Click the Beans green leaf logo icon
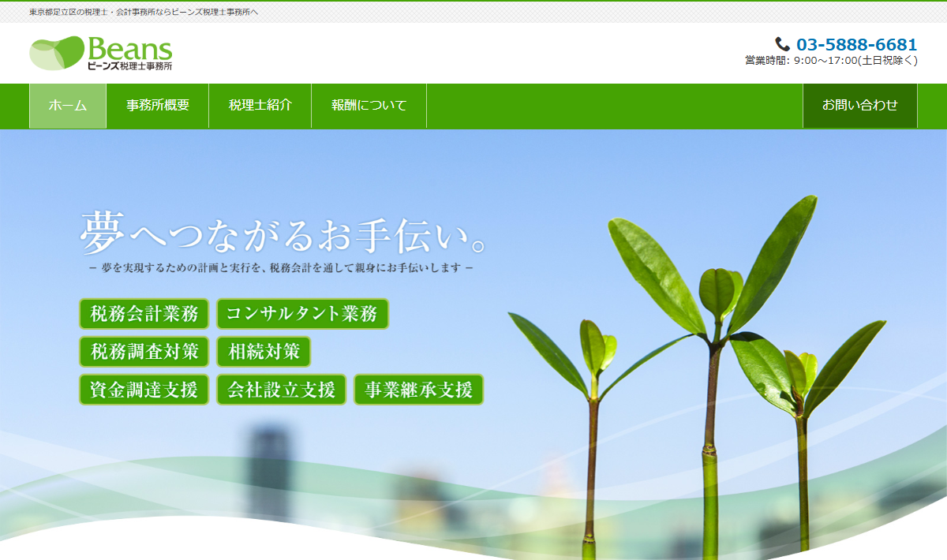Viewport: 947px width, 560px height. coord(57,53)
